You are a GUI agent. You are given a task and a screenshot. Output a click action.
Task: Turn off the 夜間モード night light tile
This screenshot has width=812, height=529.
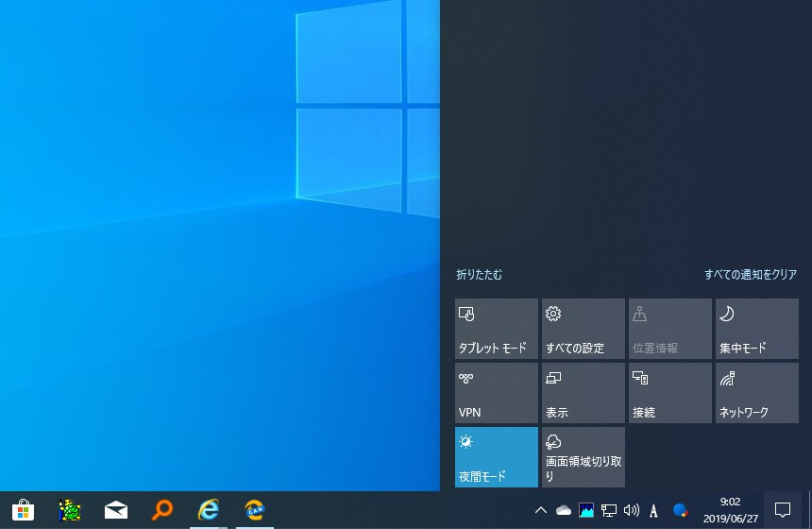[496, 457]
